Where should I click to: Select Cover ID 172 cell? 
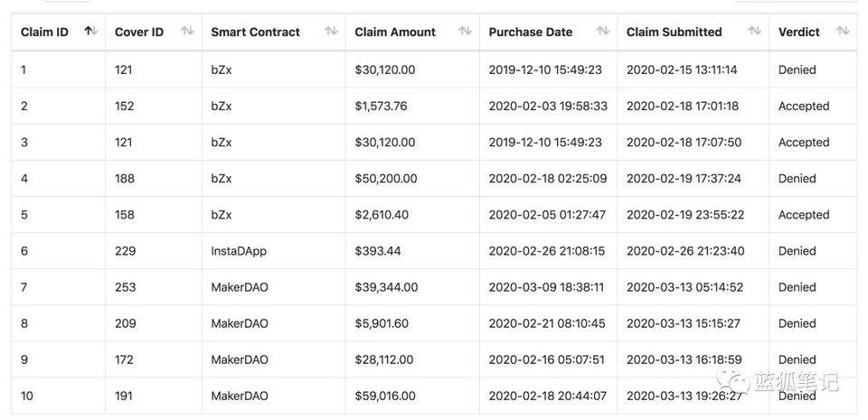(125, 359)
